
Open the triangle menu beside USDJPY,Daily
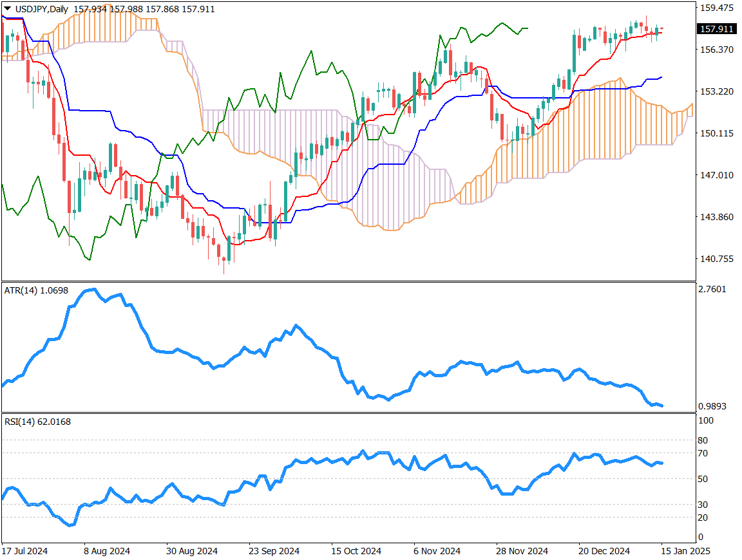click(7, 9)
